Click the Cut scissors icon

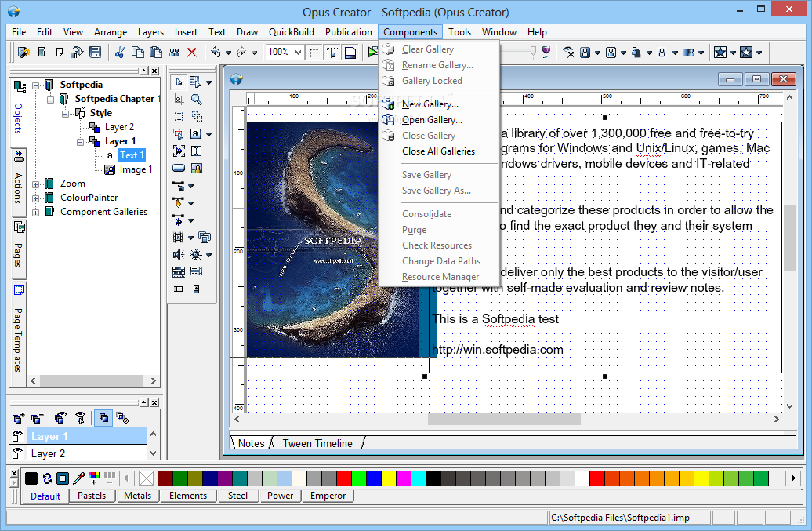120,53
